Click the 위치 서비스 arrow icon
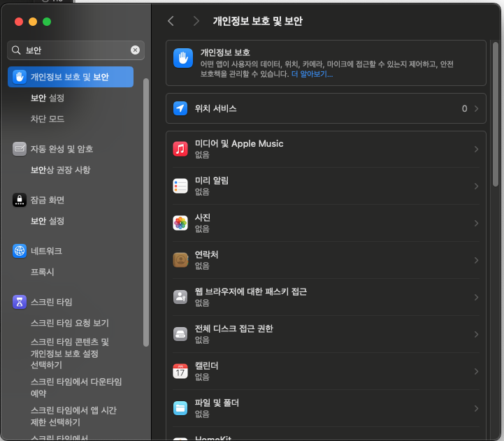This screenshot has height=441, width=504. [x=180, y=108]
